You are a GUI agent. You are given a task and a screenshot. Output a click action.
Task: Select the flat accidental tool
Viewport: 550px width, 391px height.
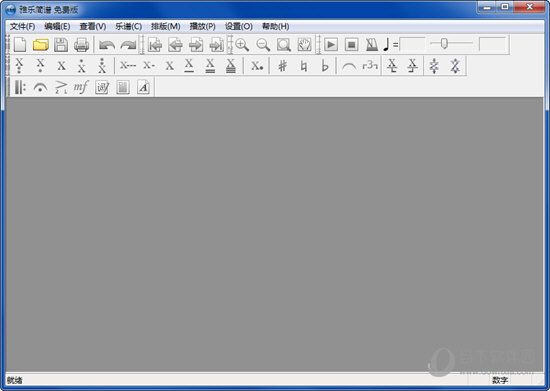pyautogui.click(x=325, y=66)
